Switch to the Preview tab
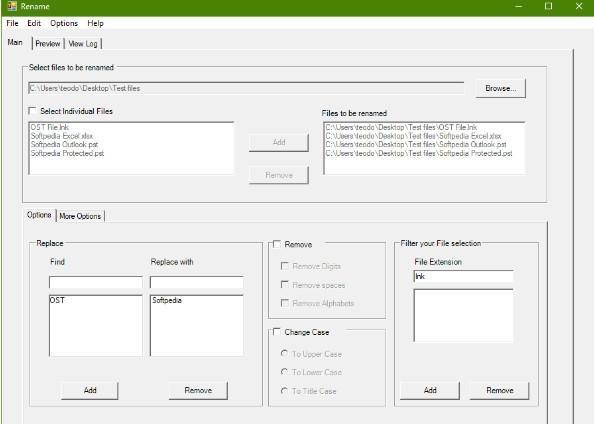This screenshot has width=594, height=424. pyautogui.click(x=48, y=44)
